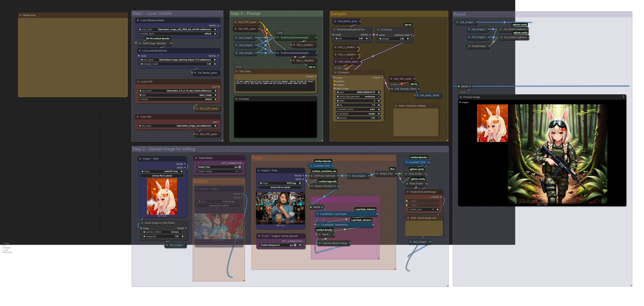Toggle the Enable Pose switch

tap(240, 167)
